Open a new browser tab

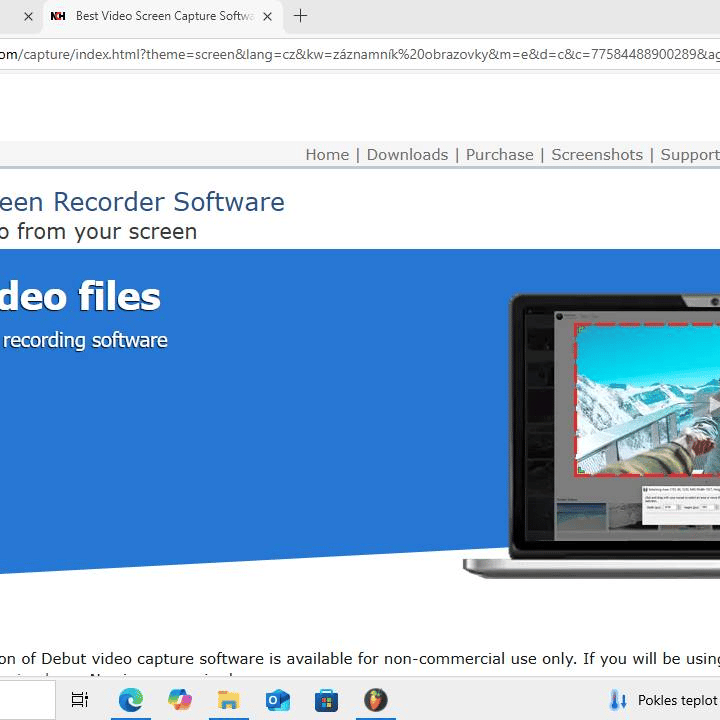(x=300, y=16)
